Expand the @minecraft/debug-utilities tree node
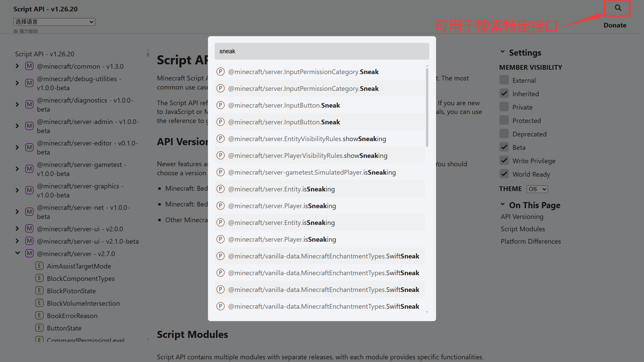 click(17, 83)
